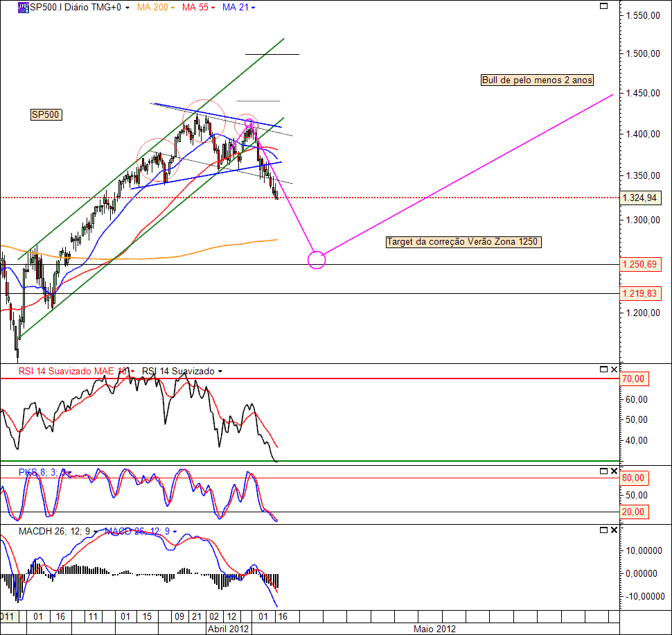Open the MACD 26; 12; 9 dropdown
Image resolution: width=672 pixels, height=635 pixels.
175,532
